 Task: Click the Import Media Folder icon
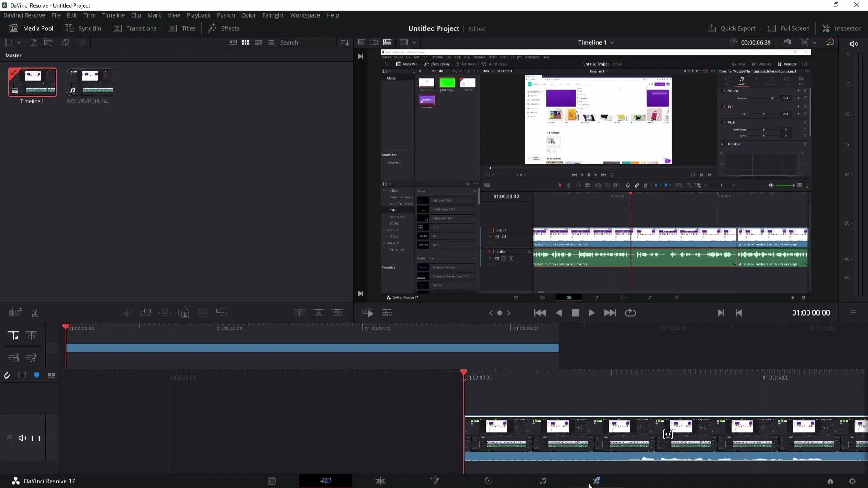48,42
